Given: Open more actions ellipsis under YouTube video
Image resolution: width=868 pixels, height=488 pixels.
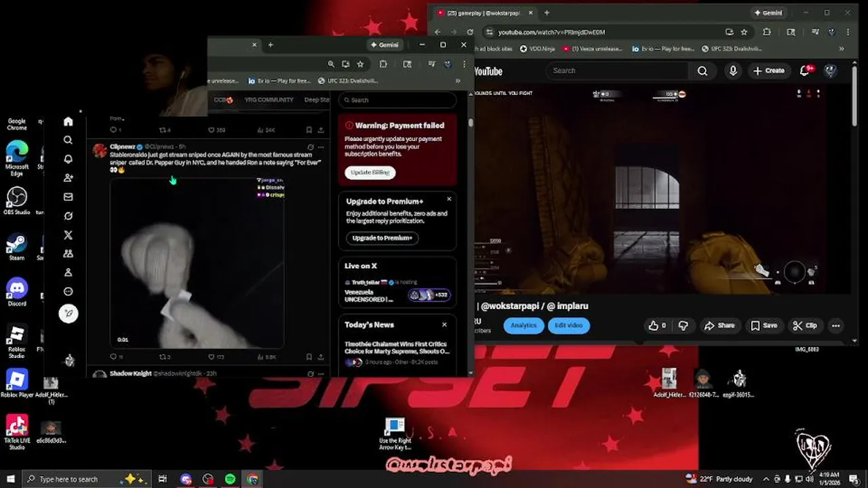Looking at the screenshot, I should click(836, 325).
